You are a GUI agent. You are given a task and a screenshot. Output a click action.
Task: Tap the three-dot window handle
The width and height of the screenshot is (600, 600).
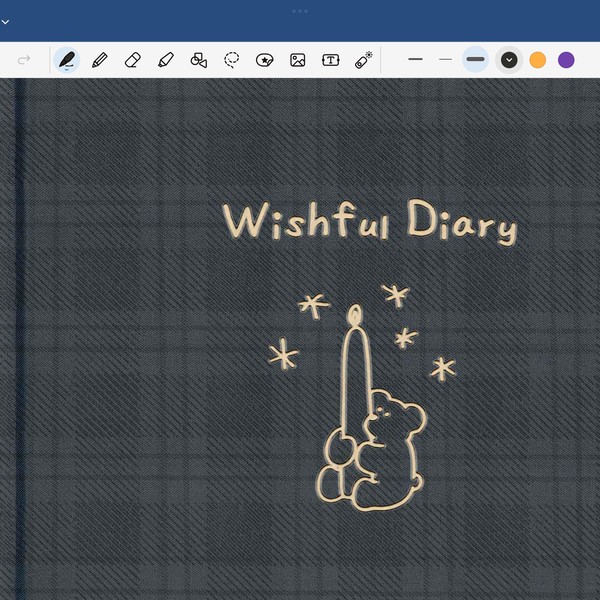pyautogui.click(x=300, y=11)
